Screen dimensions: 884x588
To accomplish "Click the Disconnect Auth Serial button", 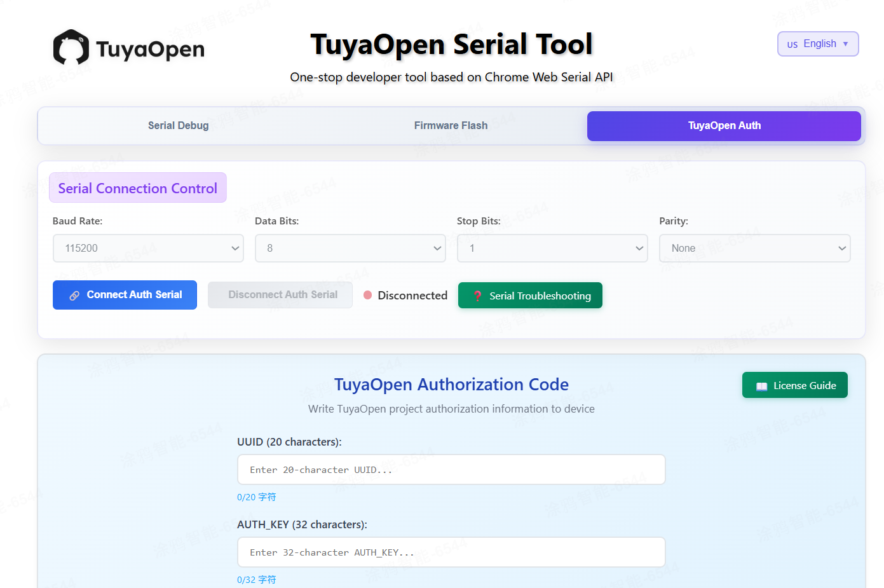I will [x=280, y=295].
